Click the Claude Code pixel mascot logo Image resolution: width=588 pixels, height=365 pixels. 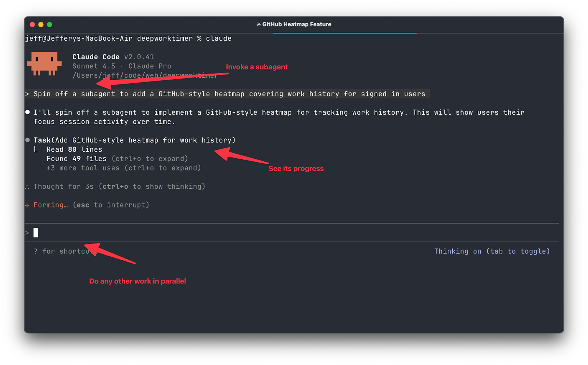[44, 64]
